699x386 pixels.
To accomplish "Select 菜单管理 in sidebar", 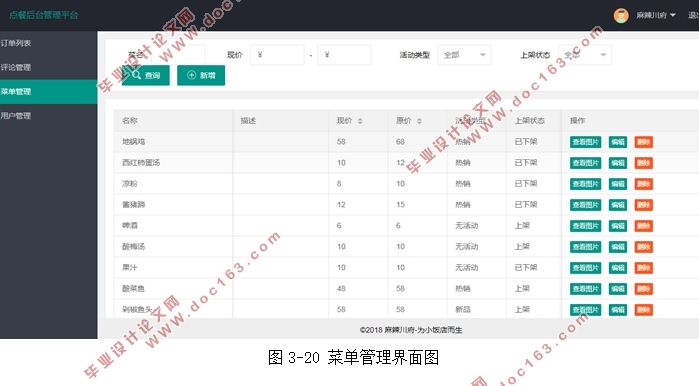I will pyautogui.click(x=49, y=92).
